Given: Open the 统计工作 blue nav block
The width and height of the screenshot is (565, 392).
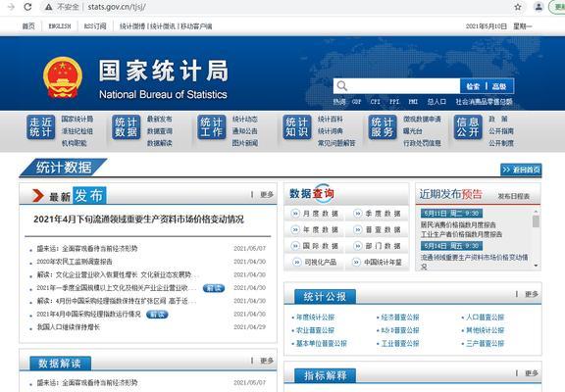Looking at the screenshot, I should click(212, 127).
